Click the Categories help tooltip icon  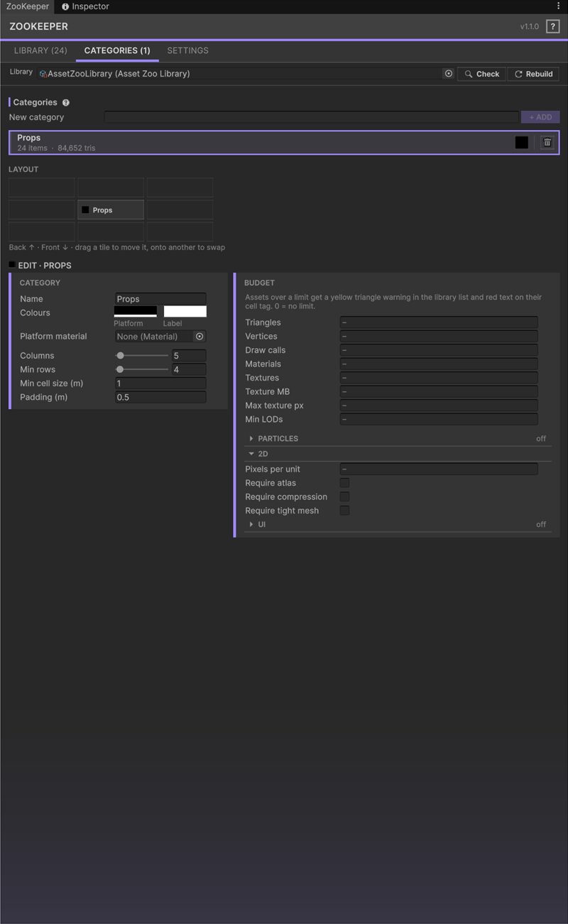click(66, 102)
